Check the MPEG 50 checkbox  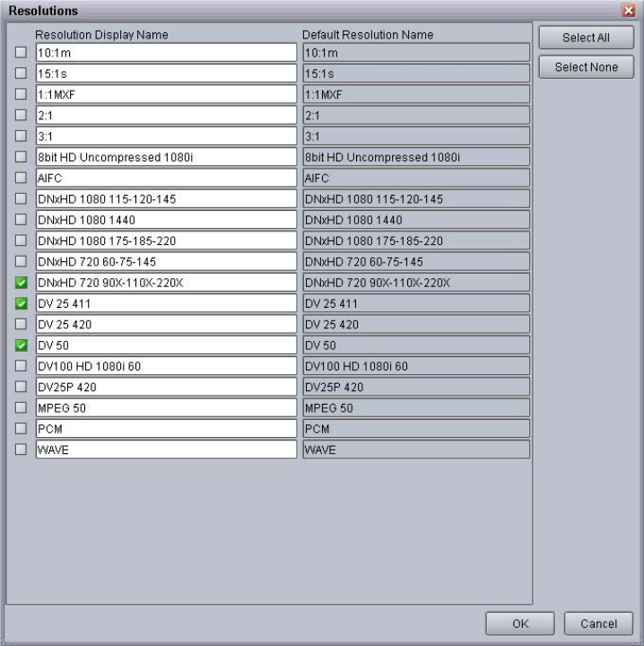(21, 407)
